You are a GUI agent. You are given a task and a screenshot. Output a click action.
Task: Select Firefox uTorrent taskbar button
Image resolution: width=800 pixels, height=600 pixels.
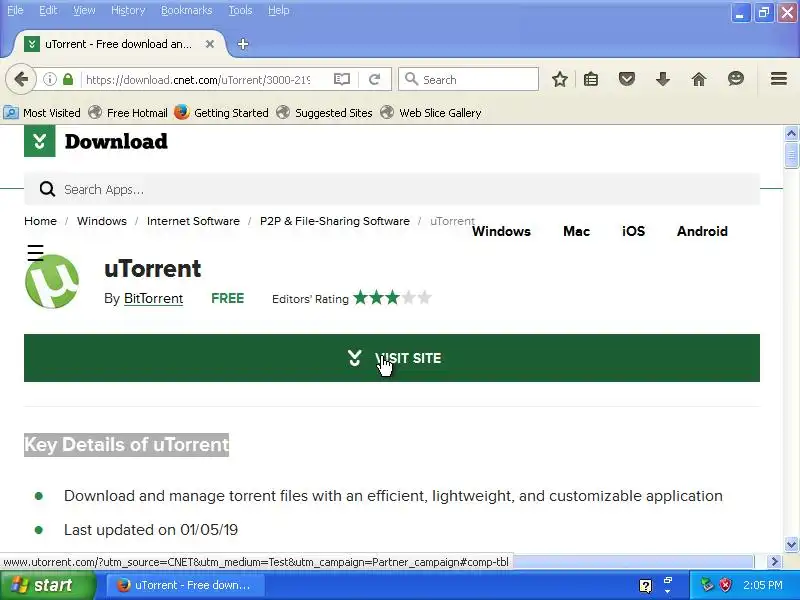(x=186, y=585)
